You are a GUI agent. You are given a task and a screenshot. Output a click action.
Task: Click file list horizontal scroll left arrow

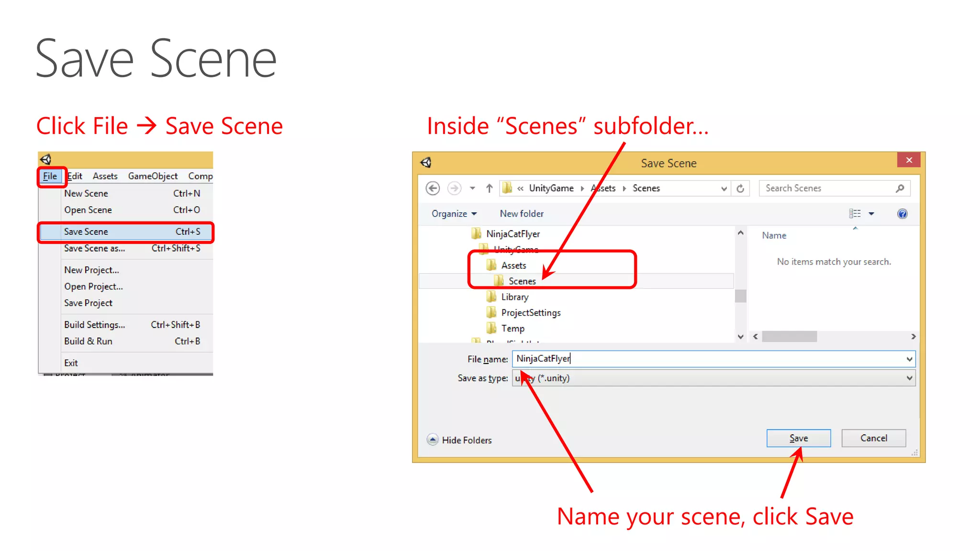coord(756,337)
